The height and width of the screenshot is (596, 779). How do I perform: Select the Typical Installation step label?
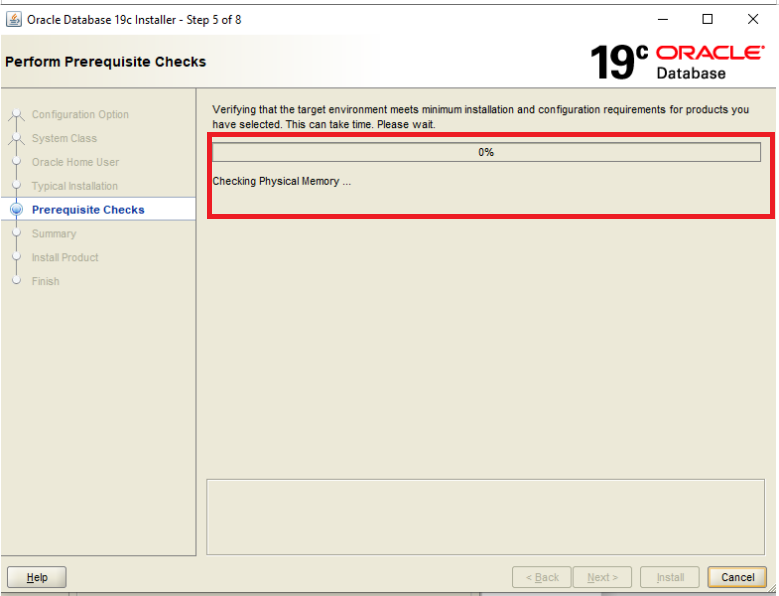coord(74,186)
